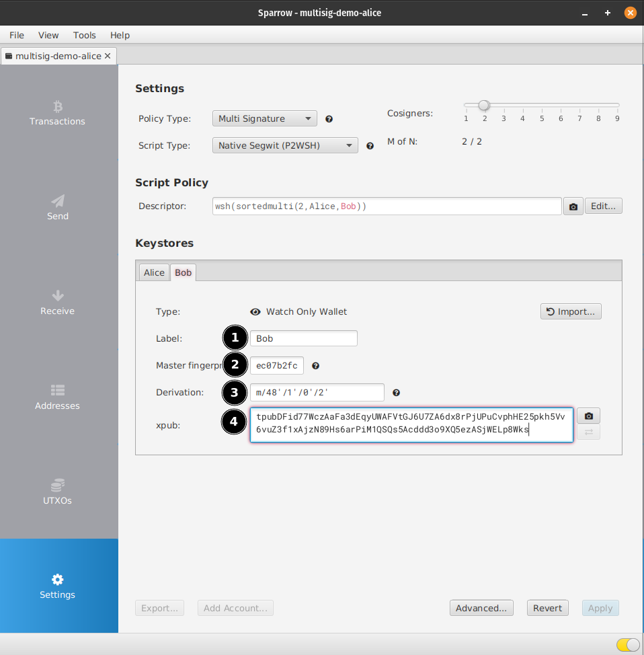Click in the Descriptor field
Image resolution: width=644 pixels, height=655 pixels.
[387, 206]
